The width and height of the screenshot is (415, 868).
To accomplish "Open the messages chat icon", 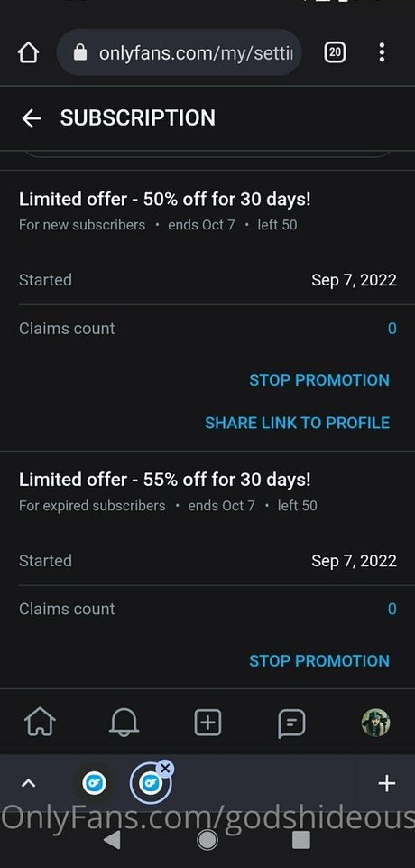I will tap(291, 723).
